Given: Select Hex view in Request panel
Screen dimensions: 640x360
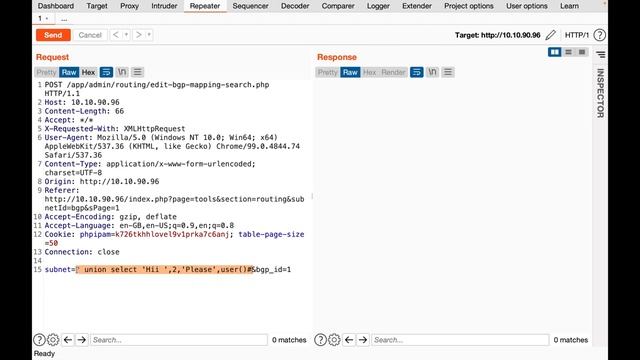Looking at the screenshot, I should pyautogui.click(x=88, y=72).
